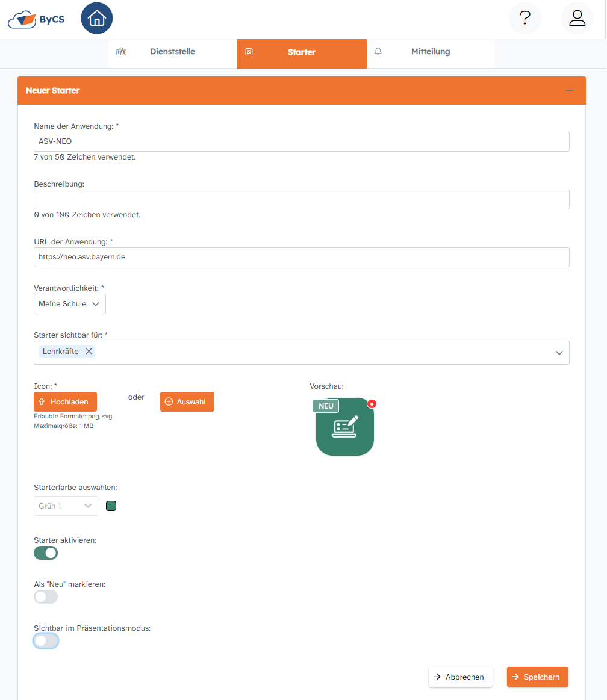Viewport: 607px width, 700px height.
Task: Open the user profile icon
Action: [x=577, y=19]
